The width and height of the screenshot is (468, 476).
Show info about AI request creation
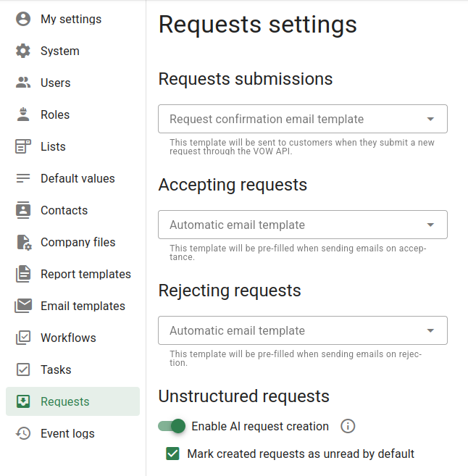coord(348,426)
